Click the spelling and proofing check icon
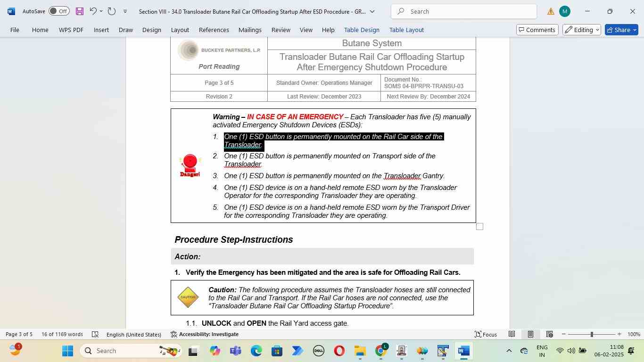Image resolution: width=644 pixels, height=362 pixels. 95,334
